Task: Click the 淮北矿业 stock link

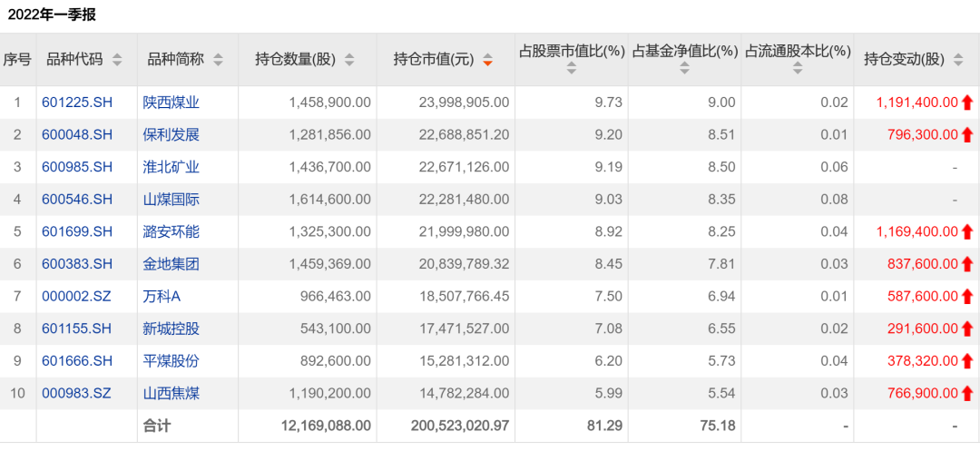Action: [x=171, y=167]
